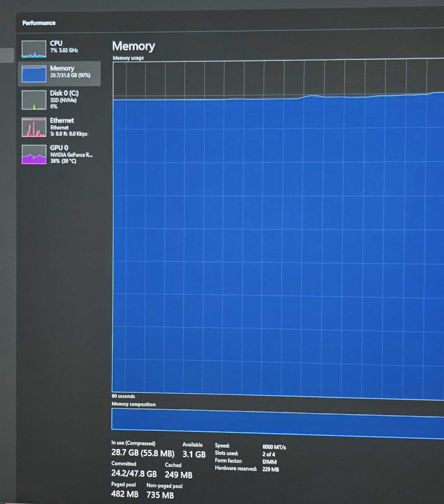Select the Ethernet label in sidebar
Viewport: 444px width, 504px height.
pos(62,120)
